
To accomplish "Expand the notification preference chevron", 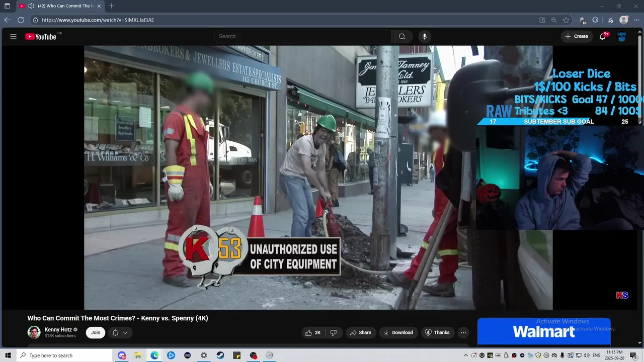I will click(125, 332).
